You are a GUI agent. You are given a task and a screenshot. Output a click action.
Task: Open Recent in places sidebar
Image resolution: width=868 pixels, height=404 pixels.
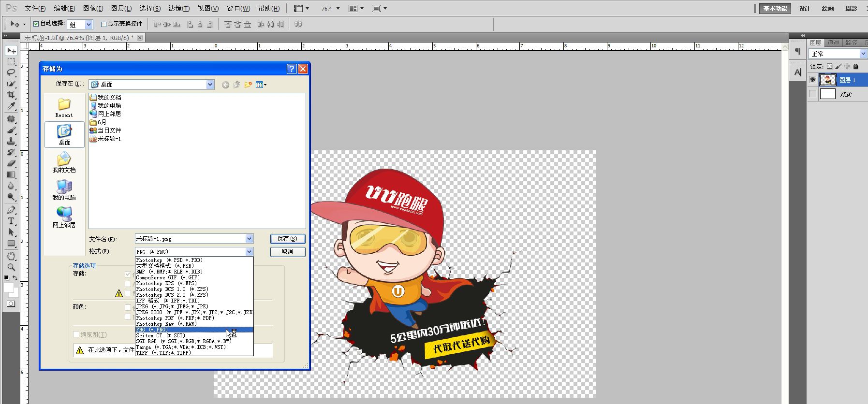pos(64,108)
